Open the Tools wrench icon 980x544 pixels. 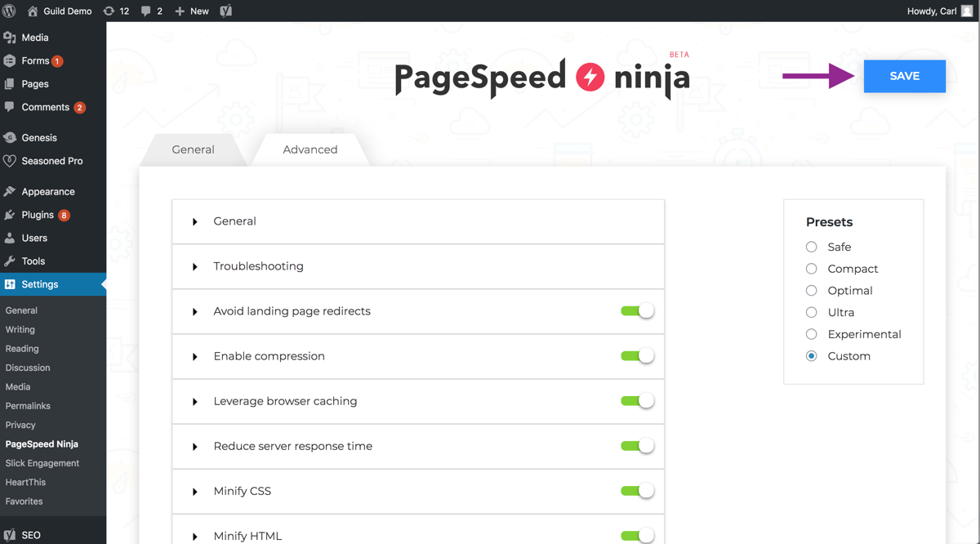(x=10, y=261)
